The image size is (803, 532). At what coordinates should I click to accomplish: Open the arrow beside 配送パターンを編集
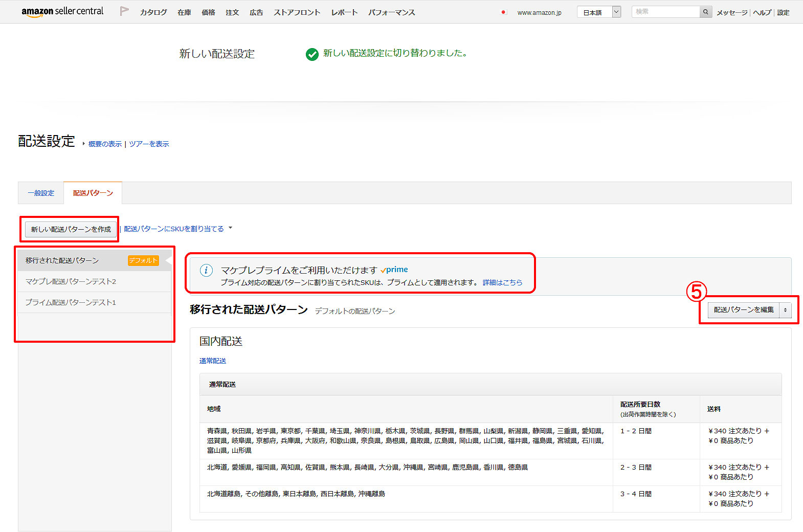(785, 310)
